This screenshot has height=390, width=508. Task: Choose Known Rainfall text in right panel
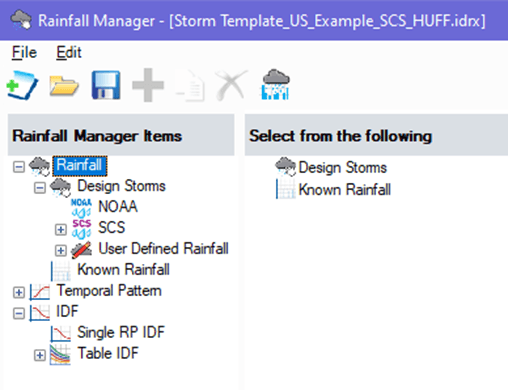(344, 190)
